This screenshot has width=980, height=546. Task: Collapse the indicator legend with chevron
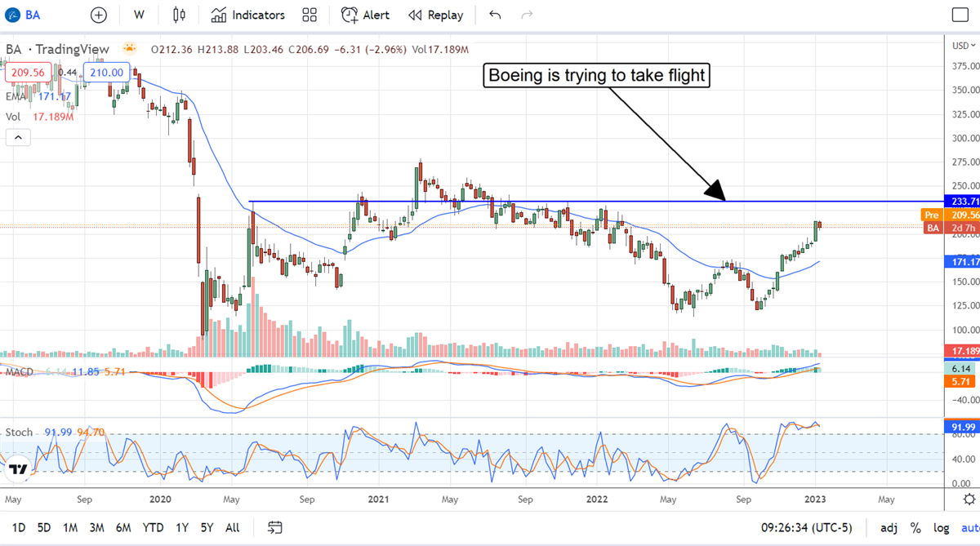pyautogui.click(x=19, y=138)
